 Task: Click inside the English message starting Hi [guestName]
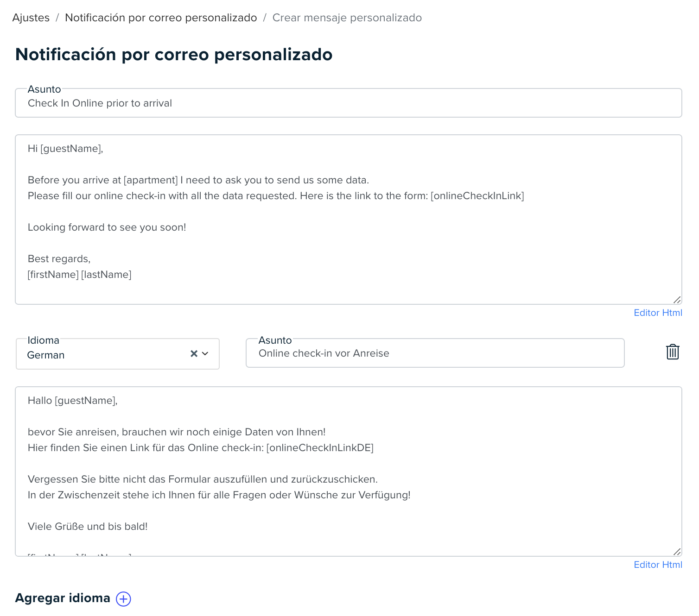point(349,220)
